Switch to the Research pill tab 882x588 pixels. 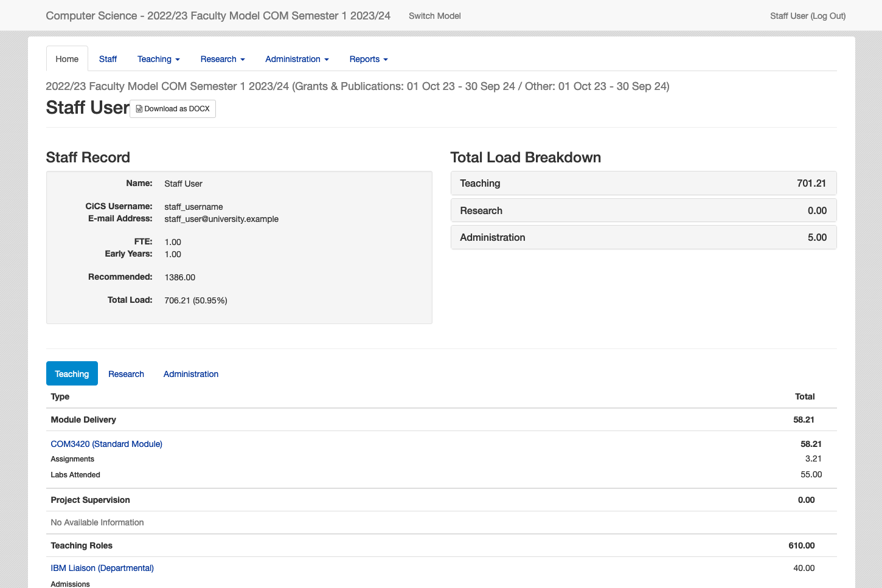[x=126, y=374]
